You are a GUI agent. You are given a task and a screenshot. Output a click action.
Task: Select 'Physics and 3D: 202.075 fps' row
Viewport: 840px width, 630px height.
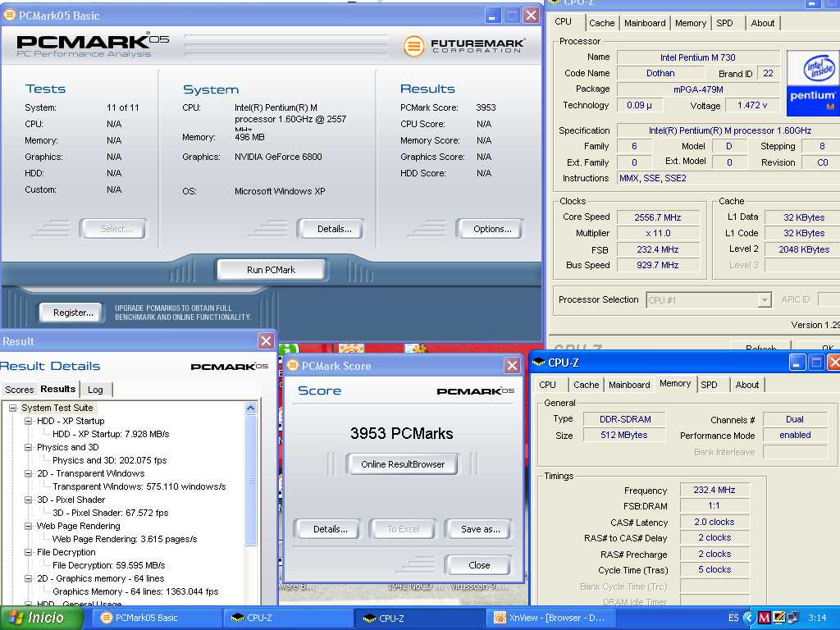109,460
